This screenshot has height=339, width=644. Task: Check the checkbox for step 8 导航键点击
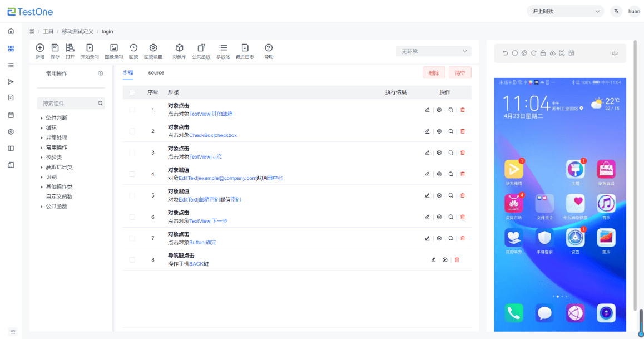point(131,259)
